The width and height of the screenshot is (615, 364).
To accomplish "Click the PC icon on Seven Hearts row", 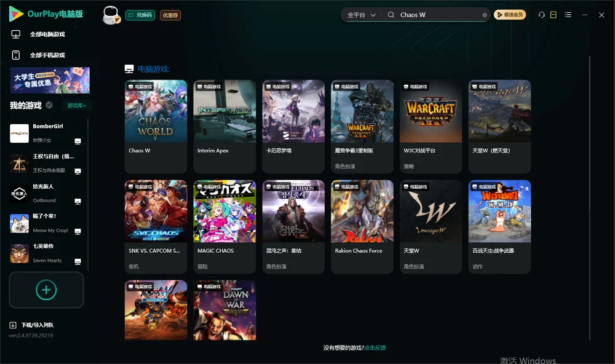I will (77, 262).
